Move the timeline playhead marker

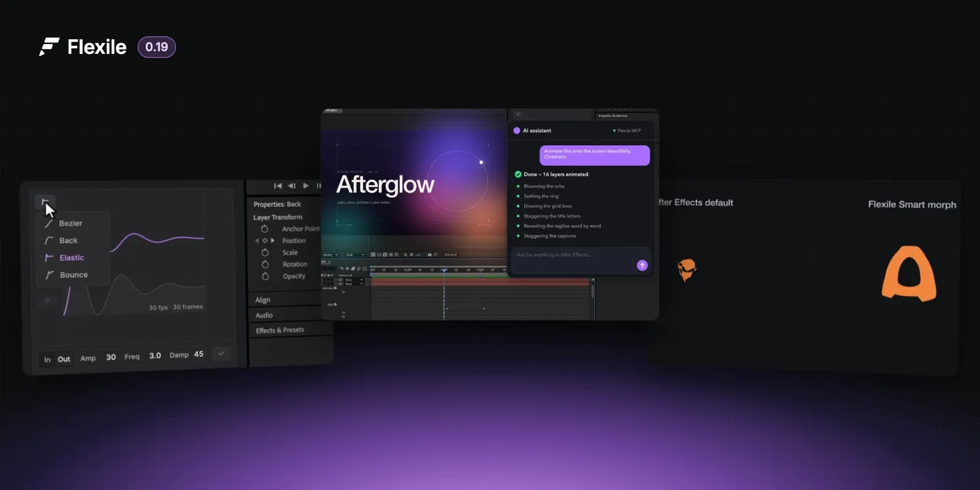[x=444, y=269]
